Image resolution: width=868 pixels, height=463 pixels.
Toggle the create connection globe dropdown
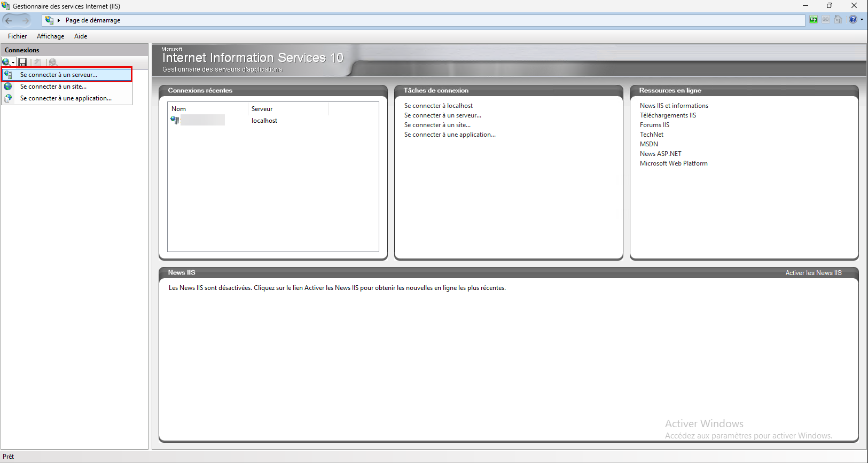(13, 63)
